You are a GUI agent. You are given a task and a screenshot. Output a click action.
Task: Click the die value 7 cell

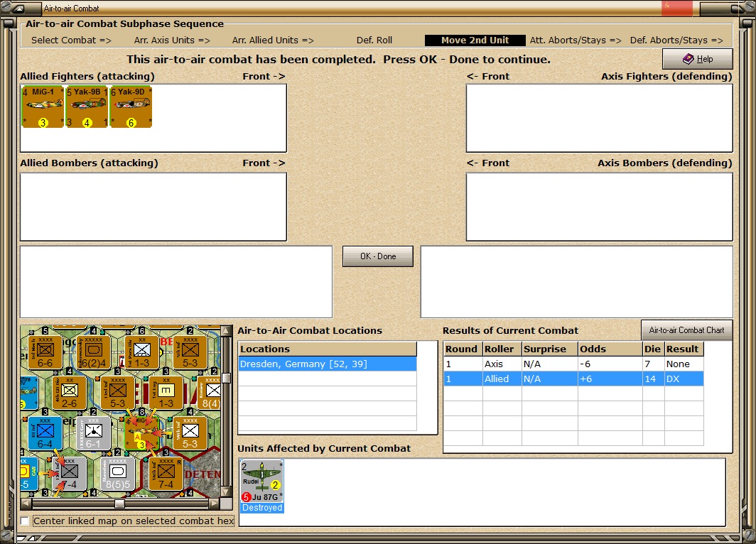(x=653, y=364)
